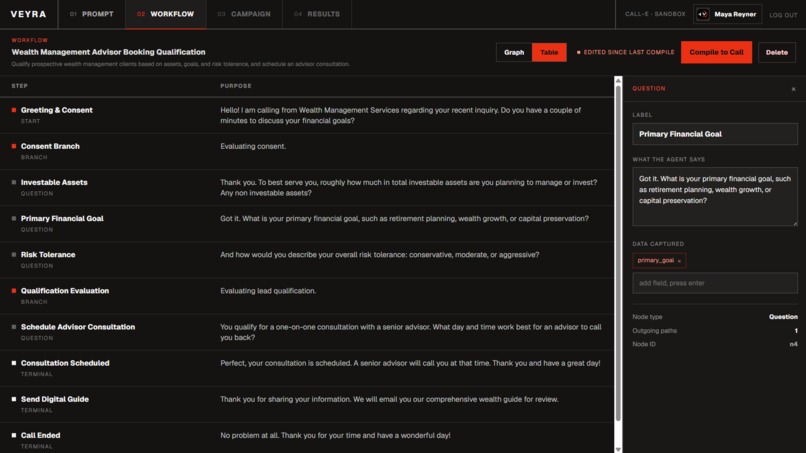Viewport: 806px width, 453px height.
Task: Click the Risk Tolerance grey marker
Action: pos(14,255)
